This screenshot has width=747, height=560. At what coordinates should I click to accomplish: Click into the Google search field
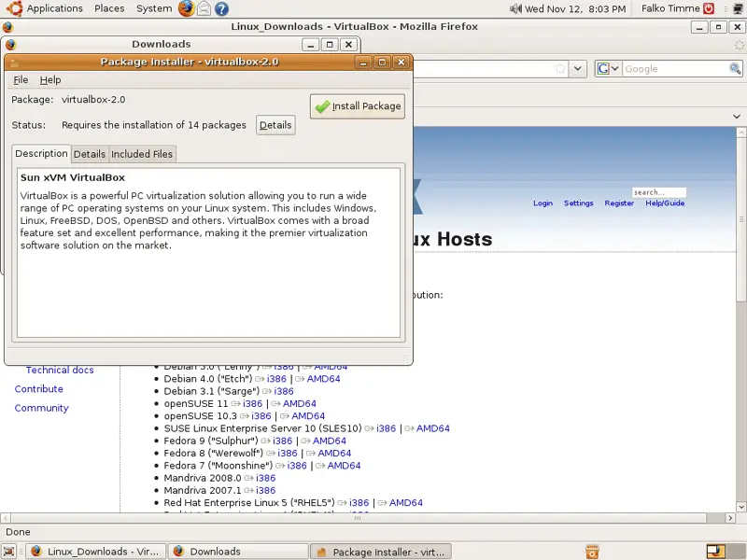[675, 68]
